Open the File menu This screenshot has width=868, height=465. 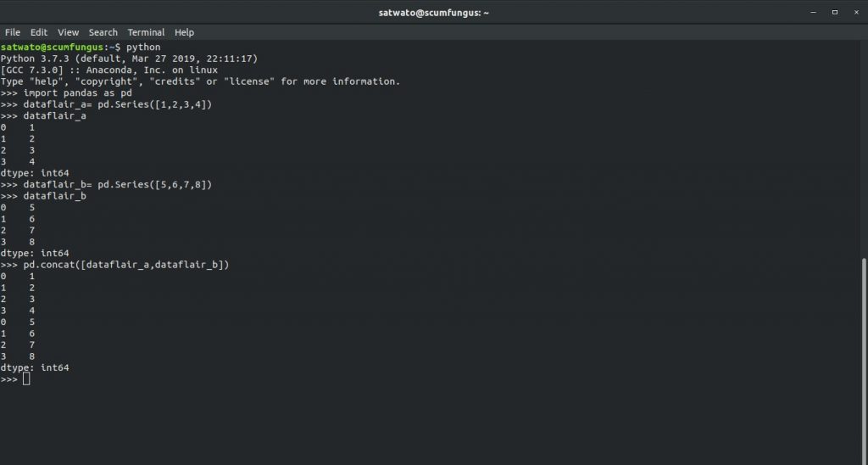(12, 32)
